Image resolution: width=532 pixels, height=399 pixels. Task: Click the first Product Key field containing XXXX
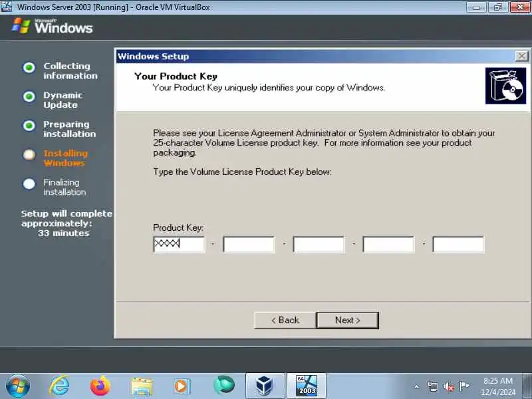179,244
